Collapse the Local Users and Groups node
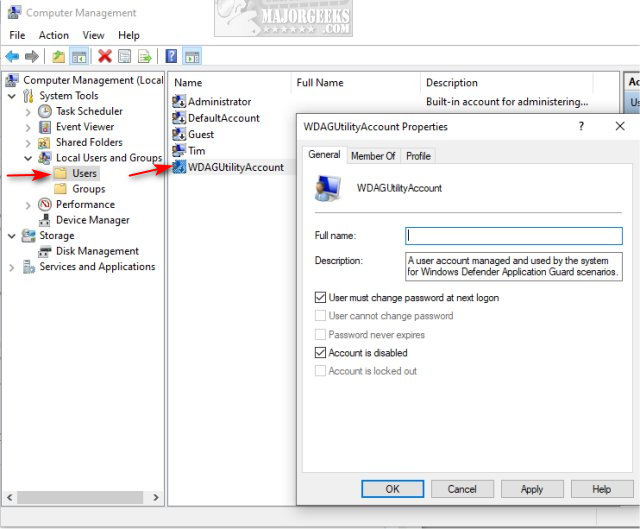The height and width of the screenshot is (529, 640). pyautogui.click(x=28, y=158)
